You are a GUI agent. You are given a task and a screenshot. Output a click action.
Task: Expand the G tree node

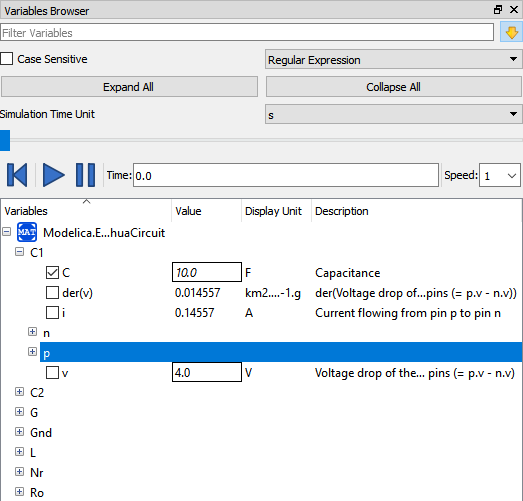[x=20, y=412]
